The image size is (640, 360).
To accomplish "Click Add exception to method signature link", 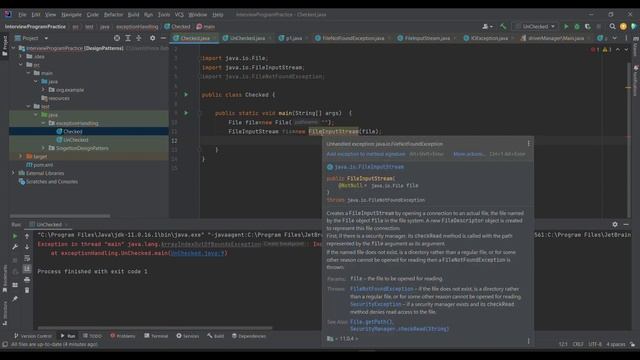I will coord(366,154).
